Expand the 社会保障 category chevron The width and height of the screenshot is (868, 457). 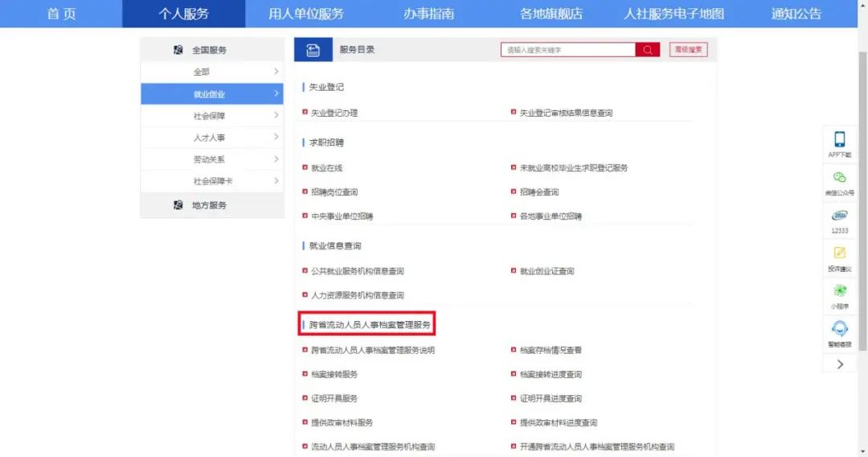pos(276,115)
